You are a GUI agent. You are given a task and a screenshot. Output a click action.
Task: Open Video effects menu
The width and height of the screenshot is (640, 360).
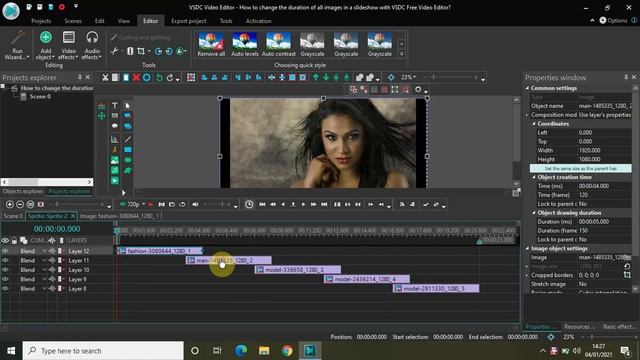click(69, 45)
